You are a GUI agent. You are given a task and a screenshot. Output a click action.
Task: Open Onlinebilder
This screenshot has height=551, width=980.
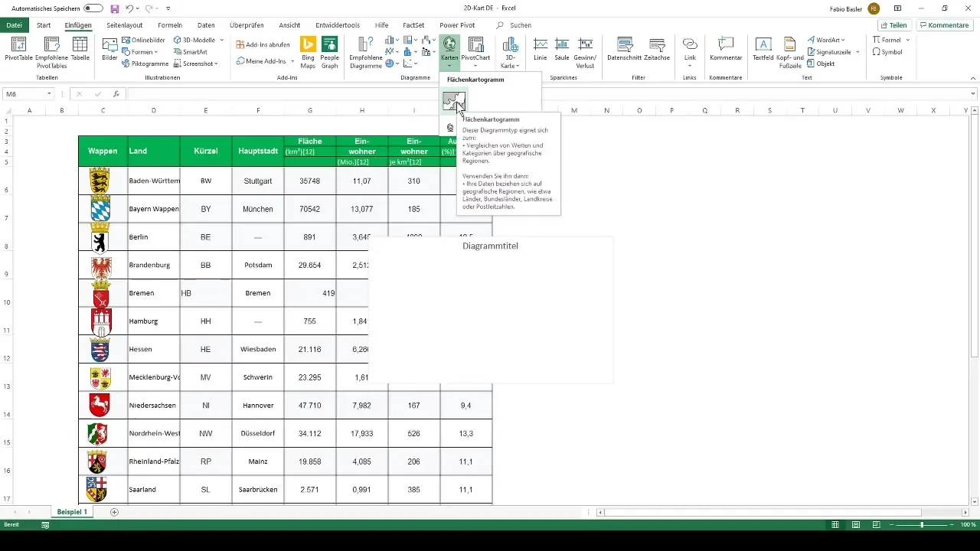click(x=143, y=40)
